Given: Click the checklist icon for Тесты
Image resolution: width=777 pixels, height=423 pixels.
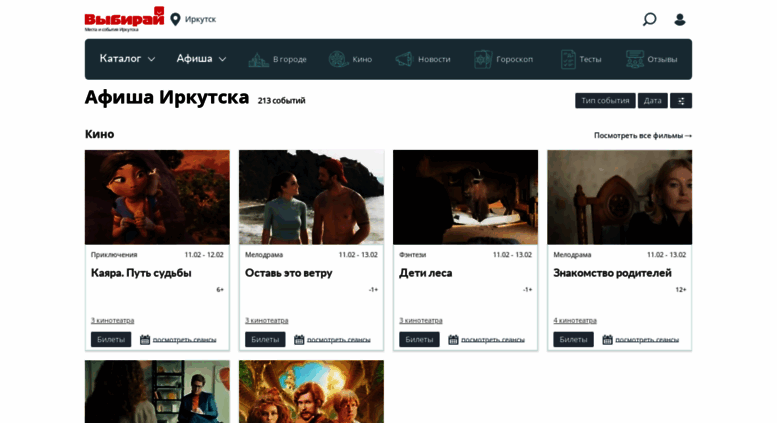Looking at the screenshot, I should coord(568,59).
